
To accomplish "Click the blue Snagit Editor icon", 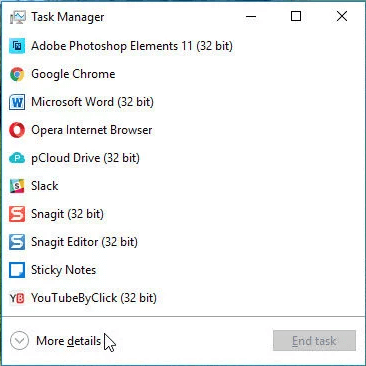I will 17,242.
